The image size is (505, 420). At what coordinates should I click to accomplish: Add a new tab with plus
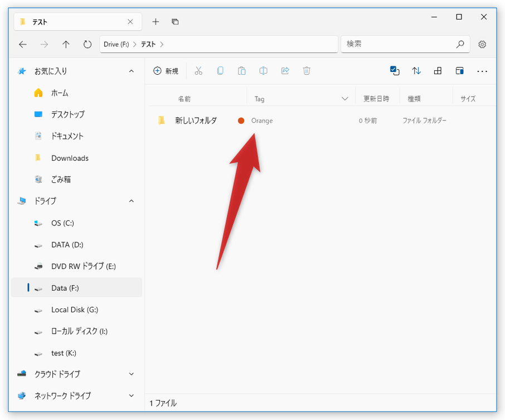[x=156, y=22]
